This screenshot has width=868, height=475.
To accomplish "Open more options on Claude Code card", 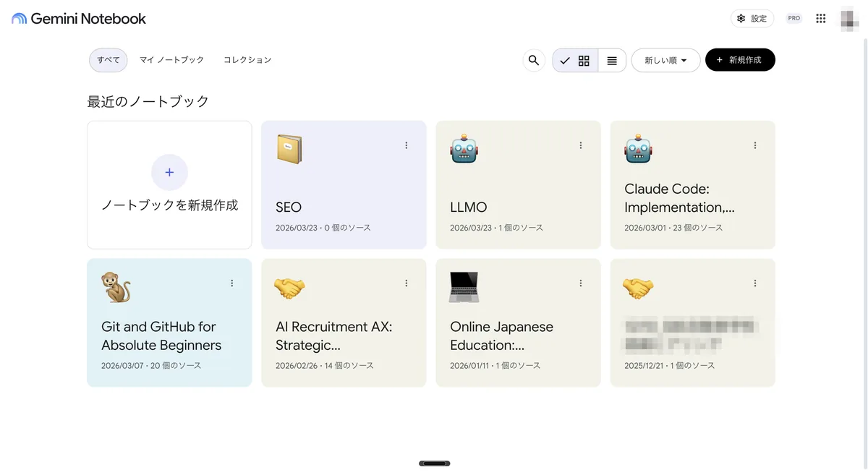I will [755, 145].
